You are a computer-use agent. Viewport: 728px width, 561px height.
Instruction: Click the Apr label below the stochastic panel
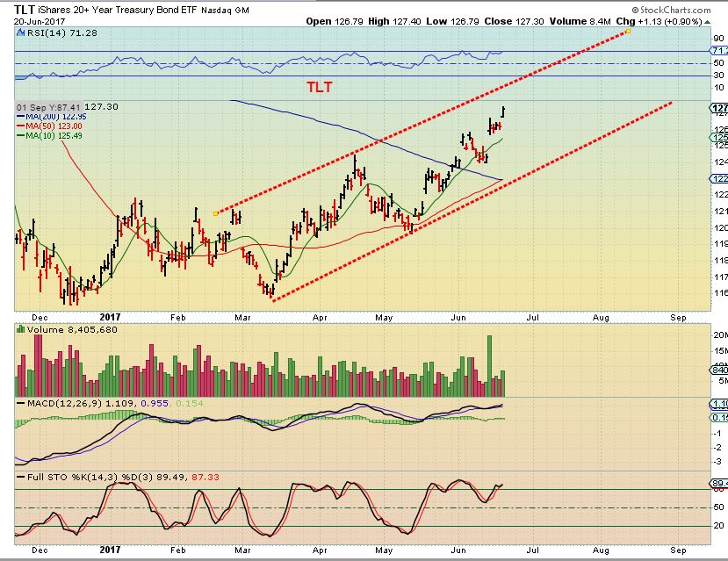(320, 550)
